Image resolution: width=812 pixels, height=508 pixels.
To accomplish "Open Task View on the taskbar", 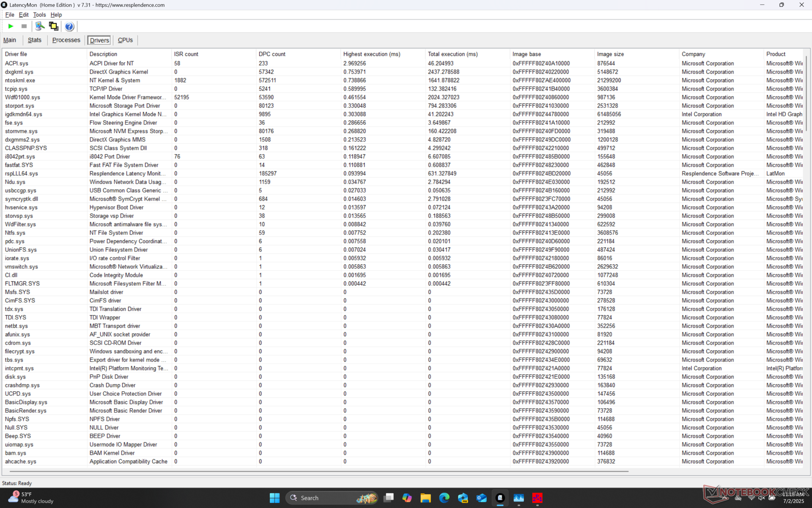I will (x=389, y=498).
